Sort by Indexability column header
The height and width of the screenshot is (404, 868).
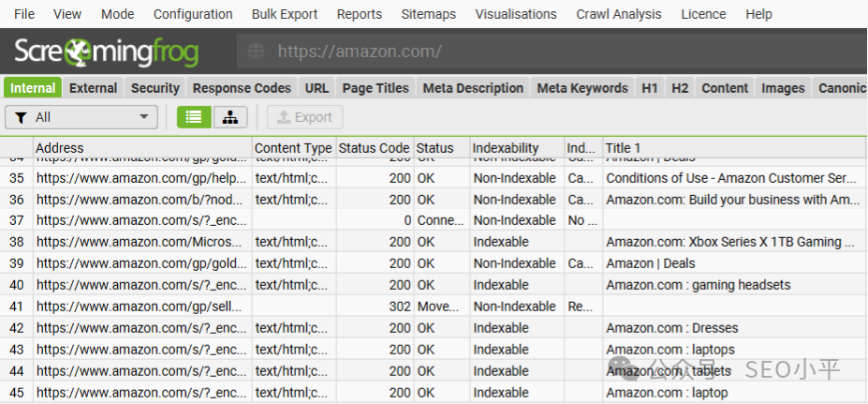(x=517, y=148)
